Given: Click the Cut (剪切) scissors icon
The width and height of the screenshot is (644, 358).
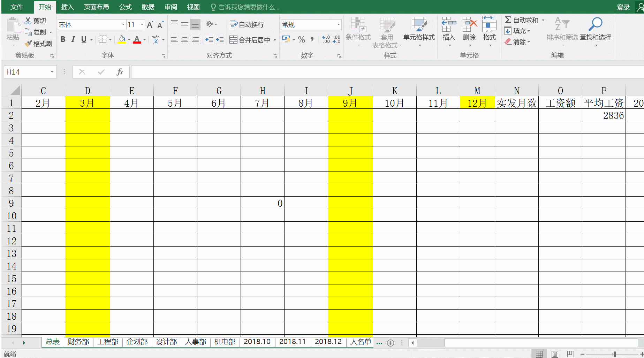Looking at the screenshot, I should (28, 21).
